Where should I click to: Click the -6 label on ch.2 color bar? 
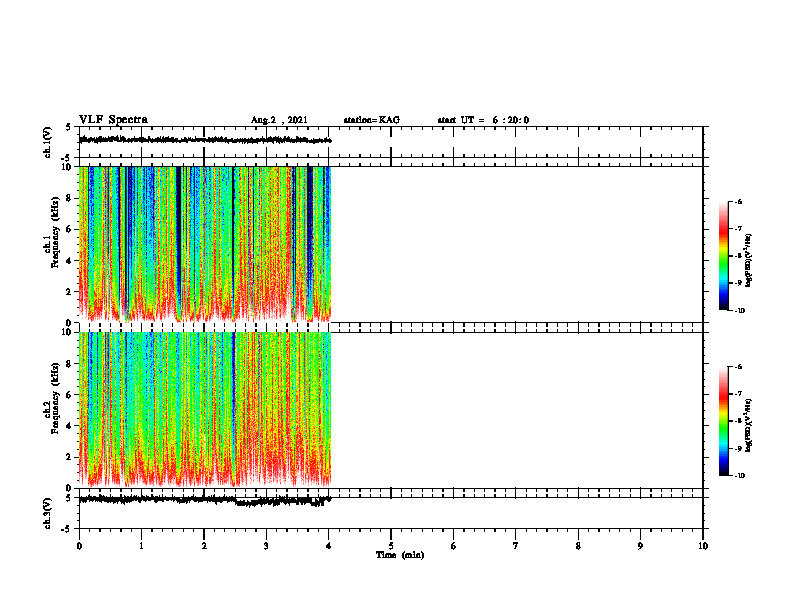point(738,367)
